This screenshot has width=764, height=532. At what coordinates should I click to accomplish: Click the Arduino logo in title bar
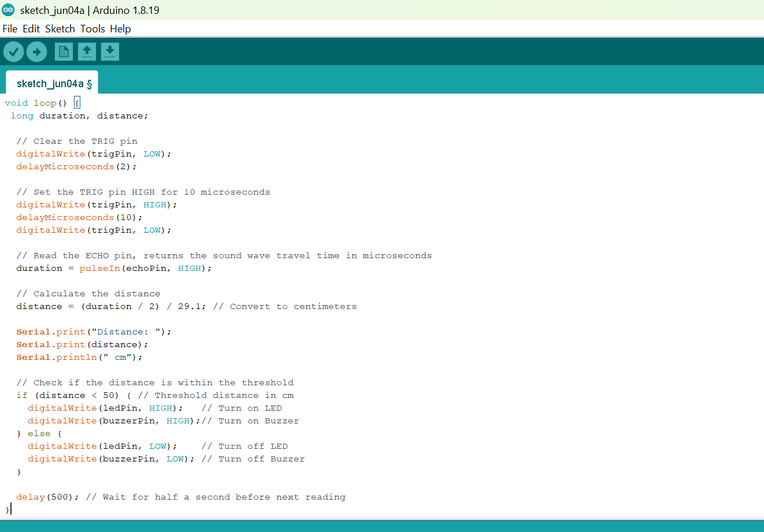coord(8,10)
